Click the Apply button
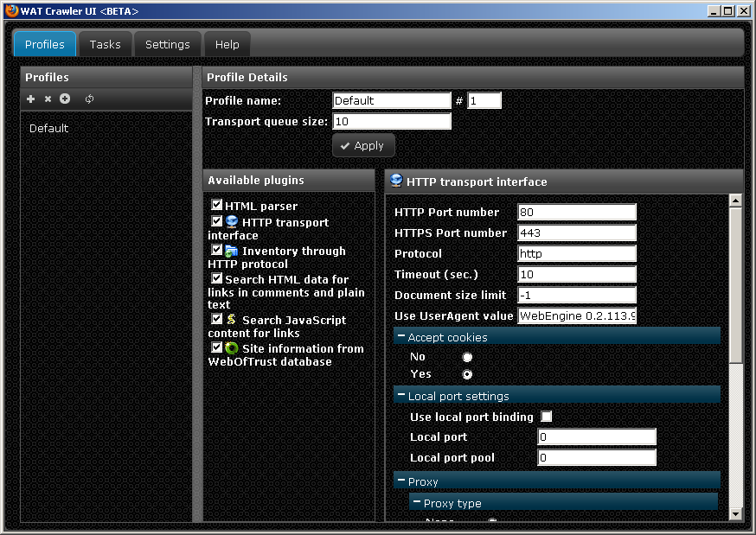Screen dimensions: 756x535 pyautogui.click(x=363, y=145)
